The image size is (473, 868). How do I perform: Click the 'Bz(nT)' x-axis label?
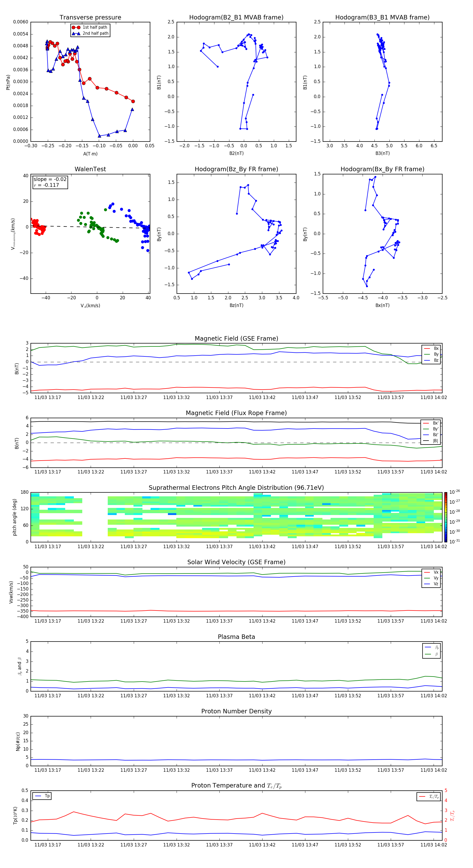(236, 305)
